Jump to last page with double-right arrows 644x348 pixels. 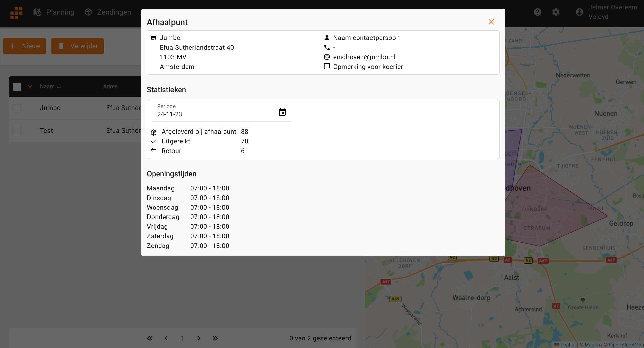pyautogui.click(x=215, y=338)
